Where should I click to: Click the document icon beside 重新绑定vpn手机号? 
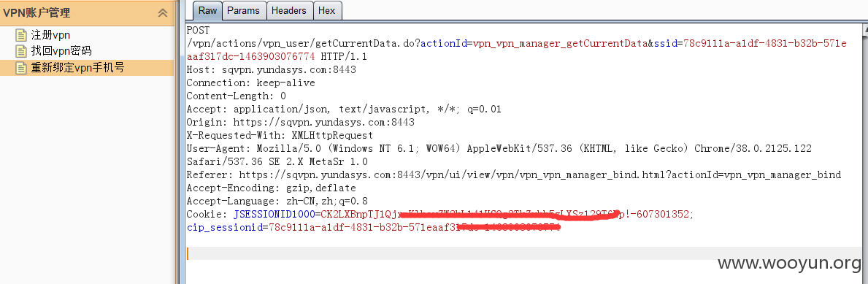tap(21, 68)
